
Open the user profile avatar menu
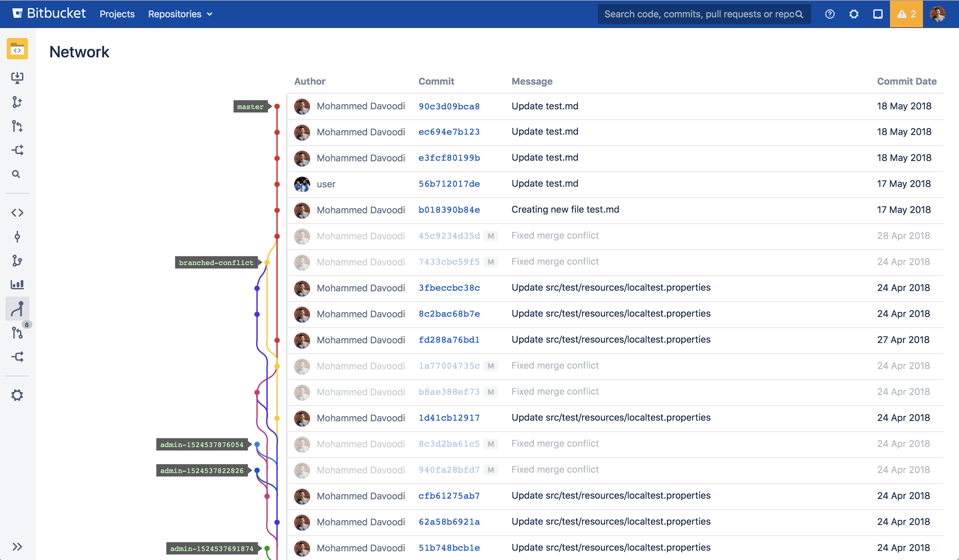(937, 14)
